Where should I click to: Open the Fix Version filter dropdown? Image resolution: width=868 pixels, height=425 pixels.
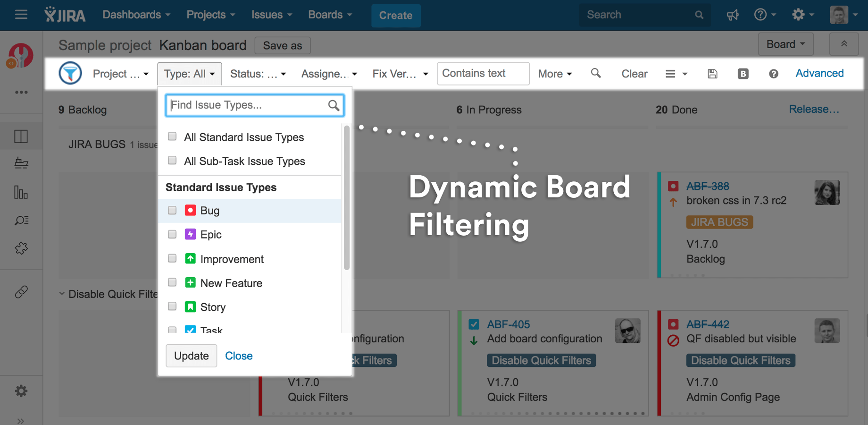[x=399, y=74]
